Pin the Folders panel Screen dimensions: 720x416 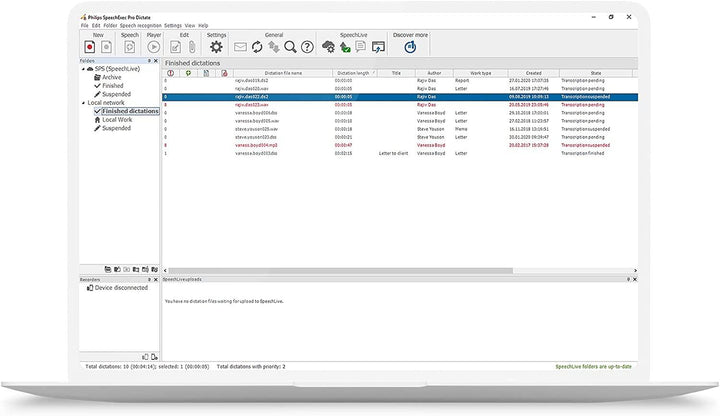[149, 61]
